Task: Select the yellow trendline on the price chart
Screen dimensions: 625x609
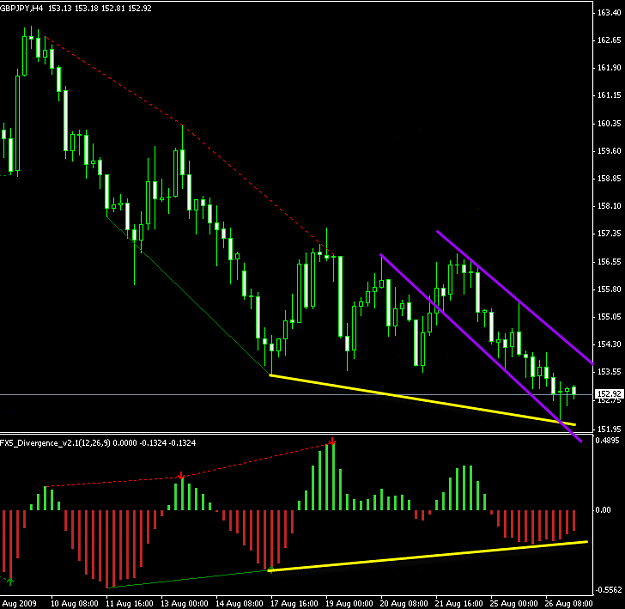Action: [423, 400]
